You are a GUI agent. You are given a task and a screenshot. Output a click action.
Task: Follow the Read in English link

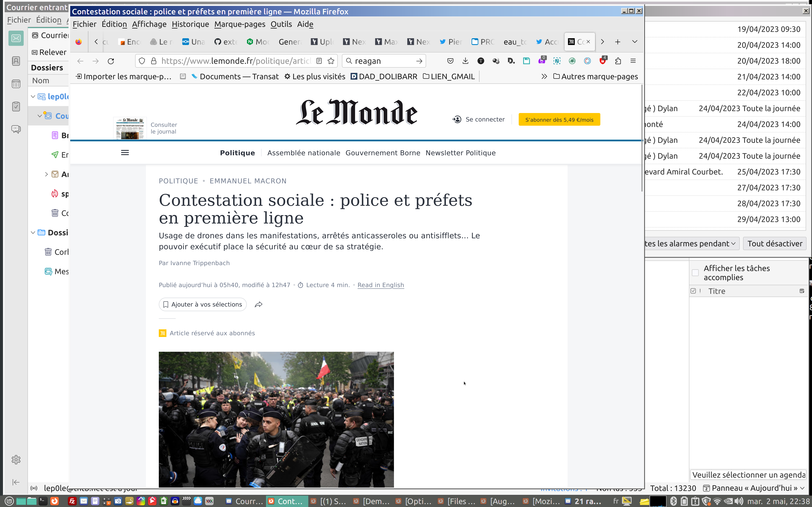pyautogui.click(x=380, y=285)
